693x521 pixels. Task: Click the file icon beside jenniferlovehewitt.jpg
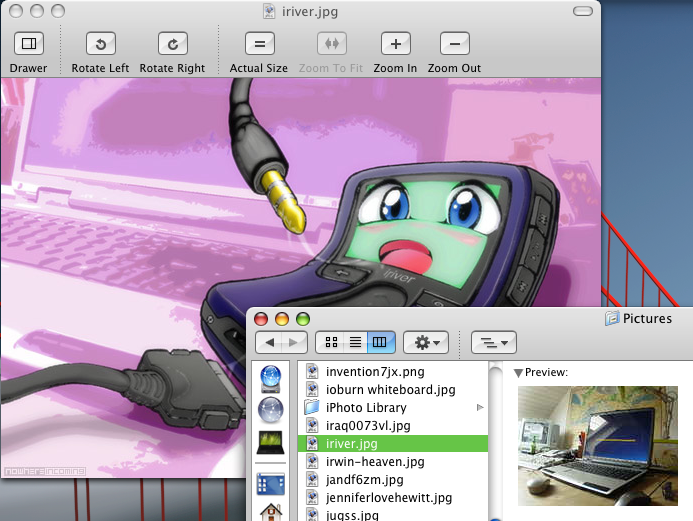[312, 498]
